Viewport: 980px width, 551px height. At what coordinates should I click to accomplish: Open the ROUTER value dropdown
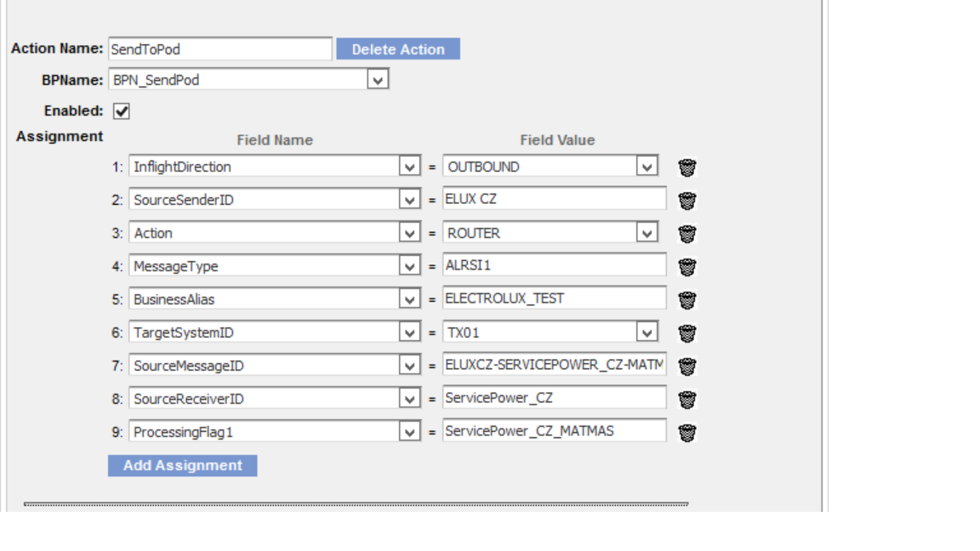tap(647, 233)
